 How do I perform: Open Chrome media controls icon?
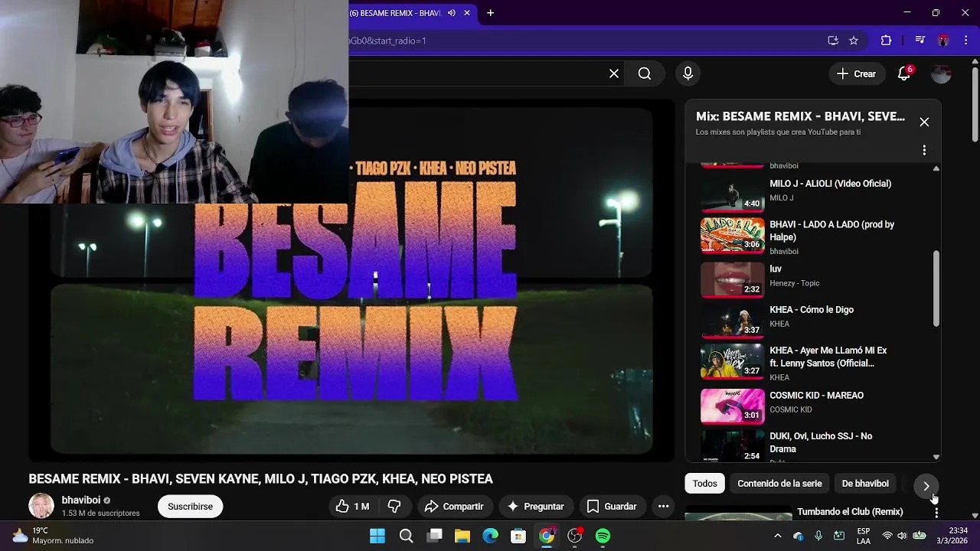[x=920, y=41]
